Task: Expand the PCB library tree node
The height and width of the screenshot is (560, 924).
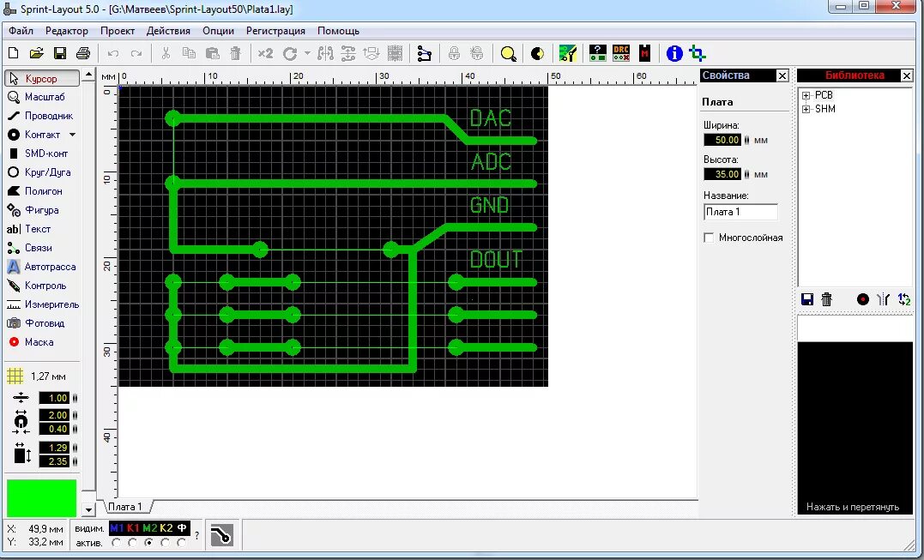Action: [x=806, y=95]
